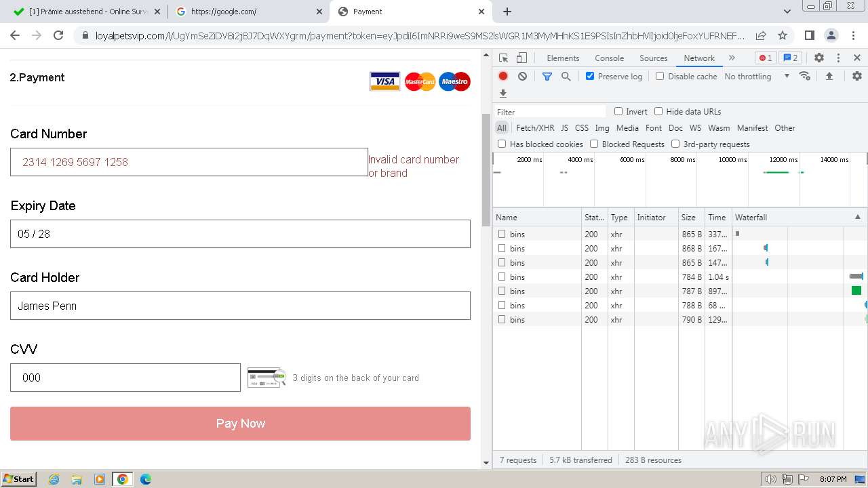Open the tab search dropdown arrow

787,12
